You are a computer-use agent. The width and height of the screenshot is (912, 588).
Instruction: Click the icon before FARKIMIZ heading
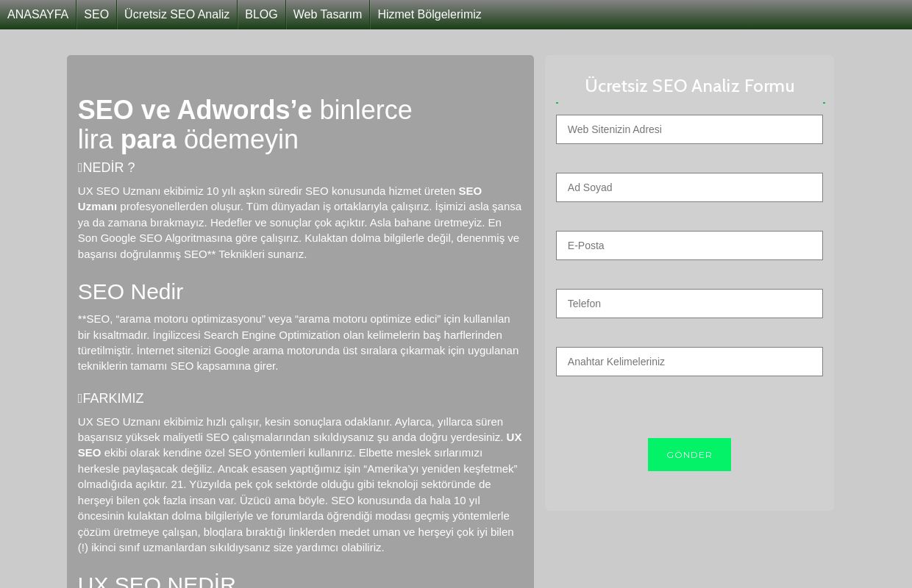(80, 399)
